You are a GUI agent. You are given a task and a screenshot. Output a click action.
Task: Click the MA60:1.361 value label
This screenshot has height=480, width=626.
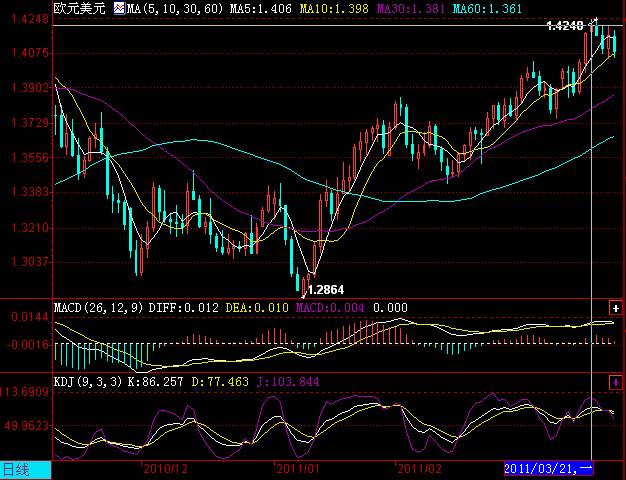coord(487,8)
